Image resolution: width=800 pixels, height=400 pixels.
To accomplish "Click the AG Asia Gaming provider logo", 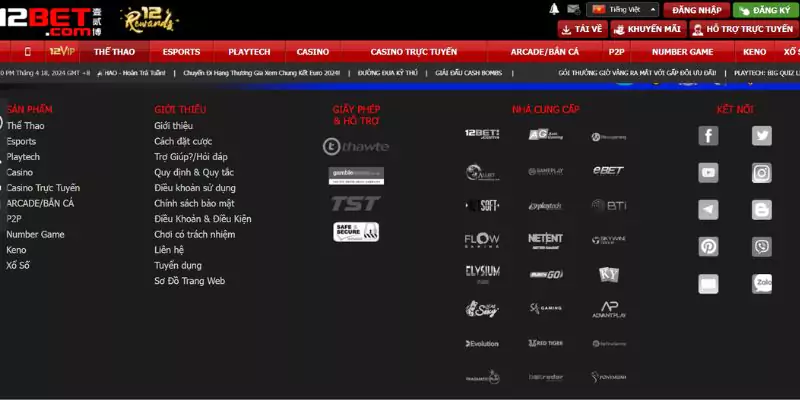I will 545,135.
